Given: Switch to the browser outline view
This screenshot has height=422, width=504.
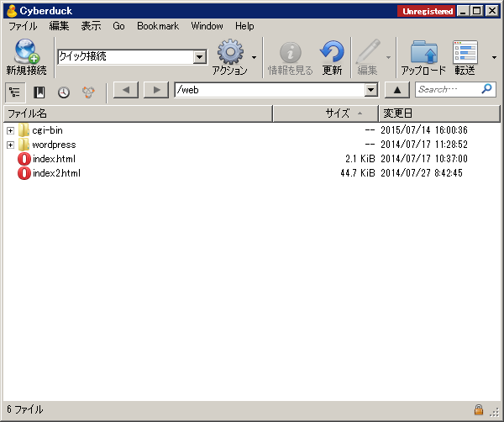Looking at the screenshot, I should tap(15, 92).
